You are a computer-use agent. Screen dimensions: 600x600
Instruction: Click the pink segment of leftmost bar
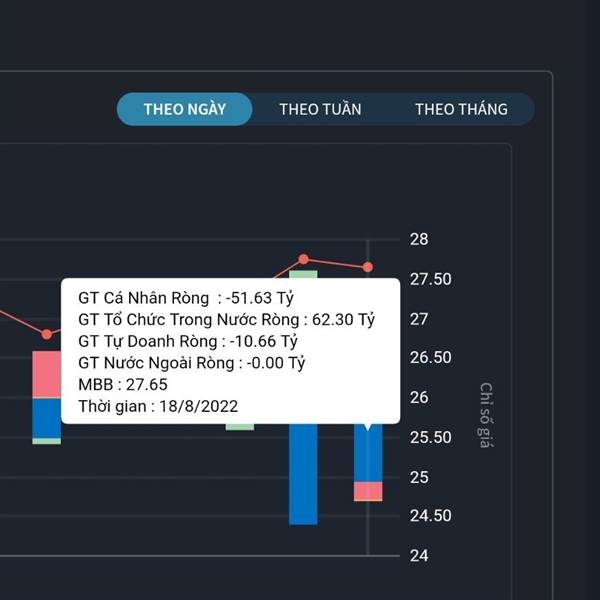47,374
